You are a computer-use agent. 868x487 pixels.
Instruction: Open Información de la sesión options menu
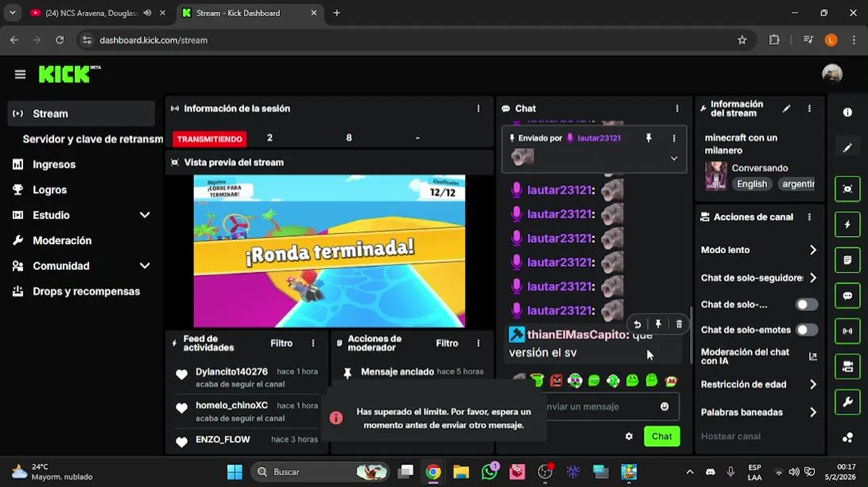tap(479, 108)
